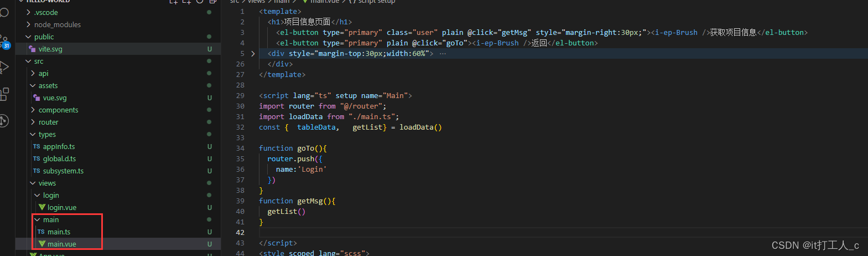The height and width of the screenshot is (256, 868).
Task: Unfold the collapsed div at line 5
Action: [x=253, y=54]
